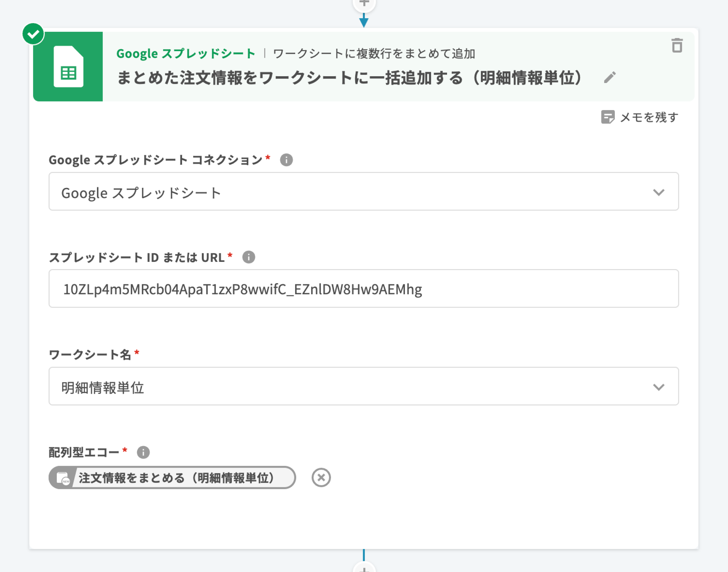Click the trash icon to delete step

point(677,45)
